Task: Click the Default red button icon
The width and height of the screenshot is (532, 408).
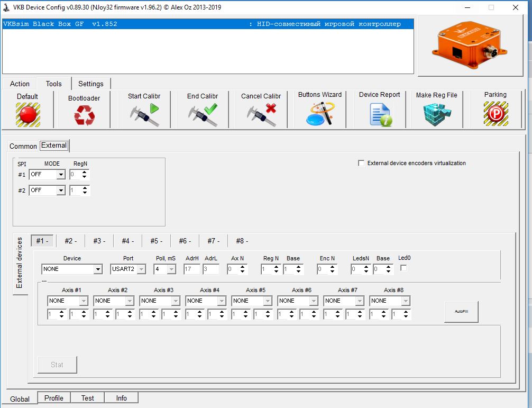Action: (28, 115)
